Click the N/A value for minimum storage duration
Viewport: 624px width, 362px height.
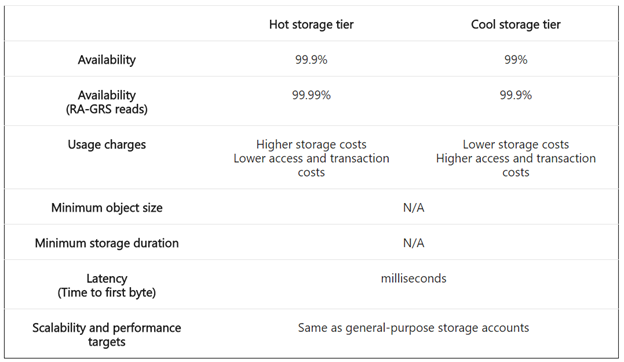pyautogui.click(x=413, y=243)
